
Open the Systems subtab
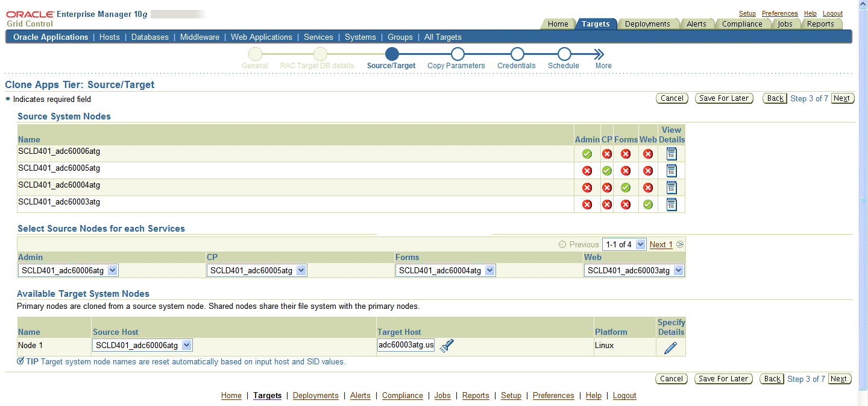tap(360, 37)
